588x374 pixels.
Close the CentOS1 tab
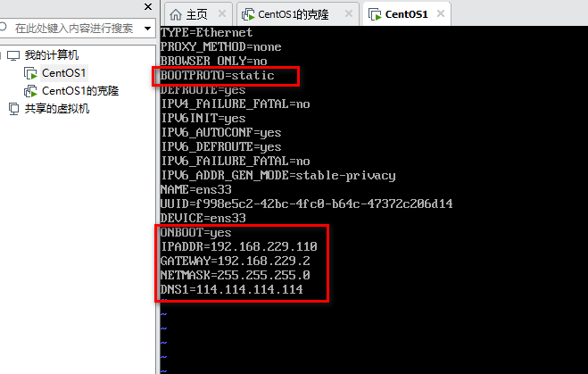[441, 14]
